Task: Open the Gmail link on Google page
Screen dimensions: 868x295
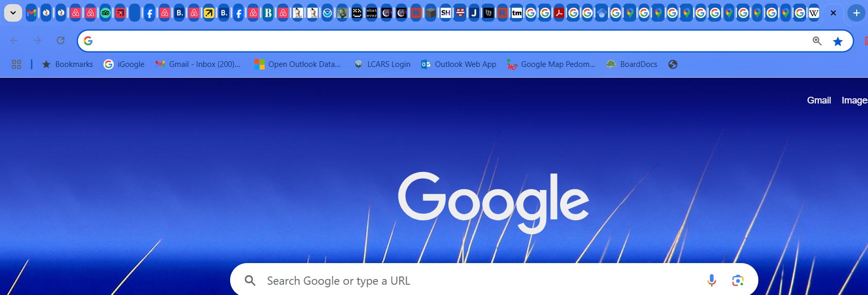Action: click(819, 100)
